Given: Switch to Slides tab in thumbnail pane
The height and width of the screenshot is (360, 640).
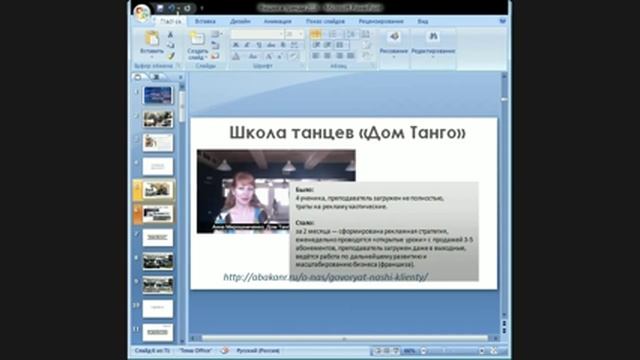Looking at the screenshot, I should pyautogui.click(x=138, y=77).
